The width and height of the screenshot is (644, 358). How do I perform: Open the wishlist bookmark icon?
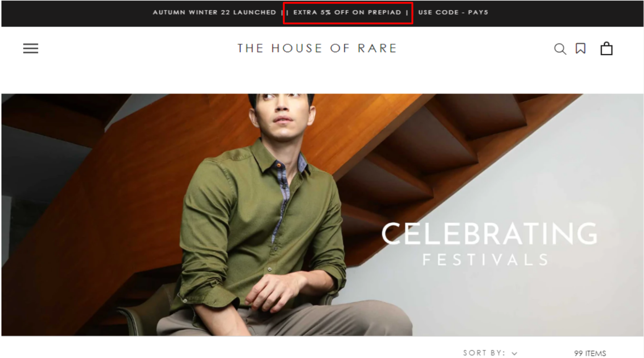[x=581, y=48]
